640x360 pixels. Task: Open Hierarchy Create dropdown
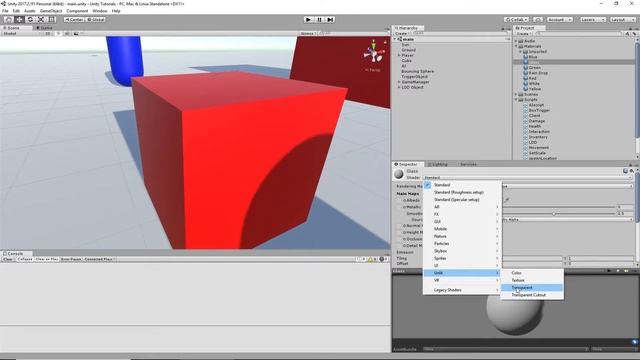tap(402, 33)
